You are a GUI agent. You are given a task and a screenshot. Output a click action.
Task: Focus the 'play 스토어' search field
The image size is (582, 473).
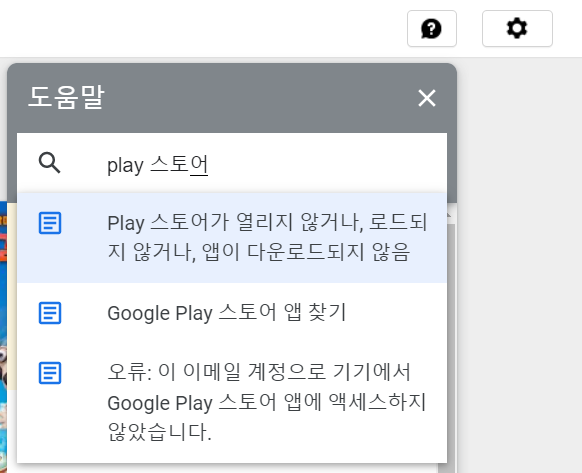tap(232, 163)
